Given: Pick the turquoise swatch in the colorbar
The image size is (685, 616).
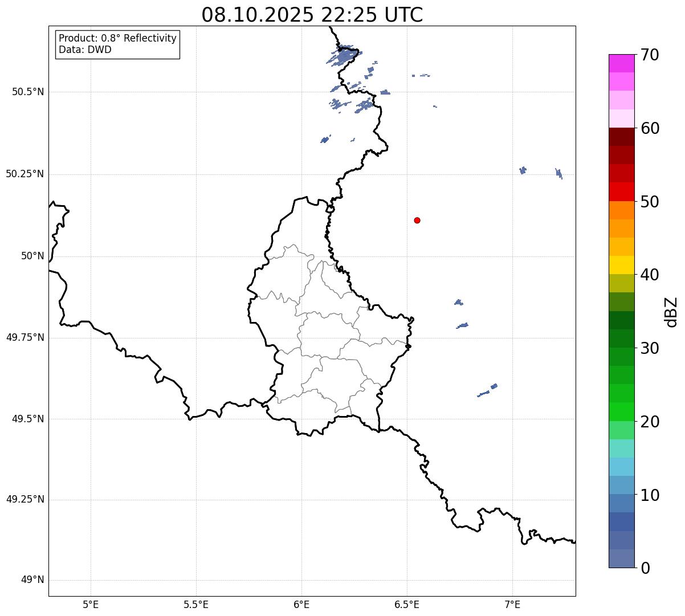Looking at the screenshot, I should 621,448.
